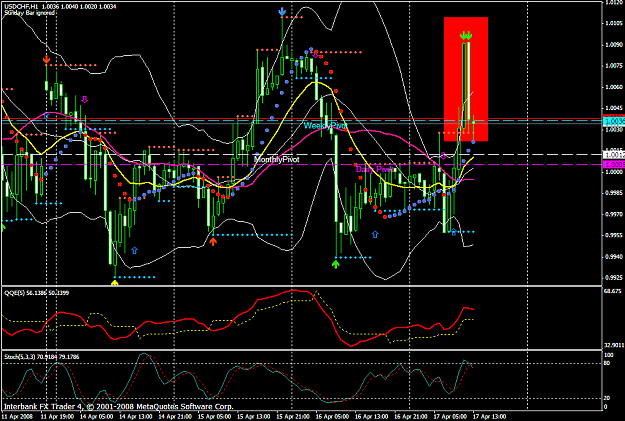Image resolution: width=625 pixels, height=421 pixels.
Task: Click the magenta 1.0005 price tag
Action: [614, 164]
